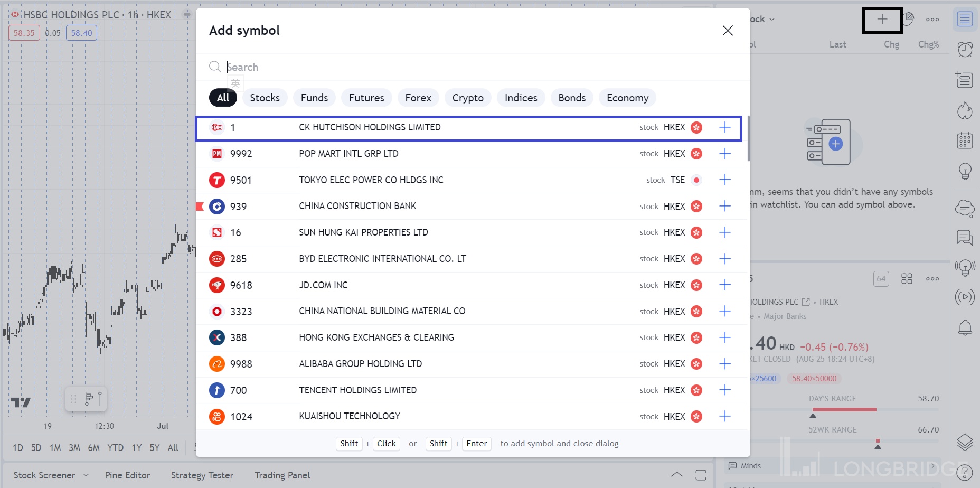Select the CK HUTCHISON HOLDINGS LIMITED row
Image resolution: width=980 pixels, height=488 pixels.
coord(370,127)
